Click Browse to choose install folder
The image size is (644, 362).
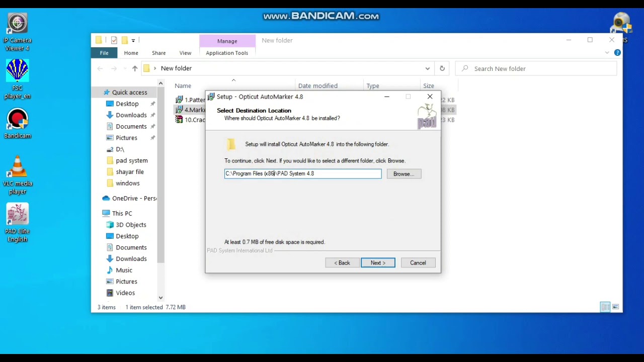coord(404,174)
